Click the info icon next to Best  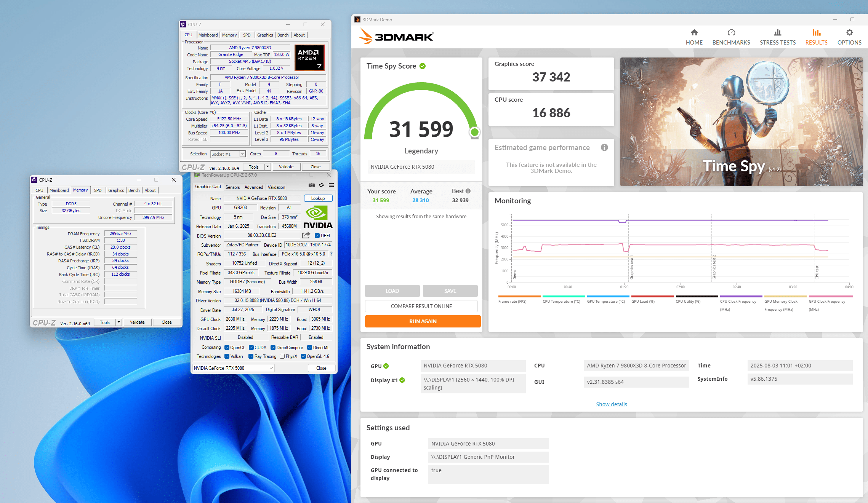click(x=468, y=191)
